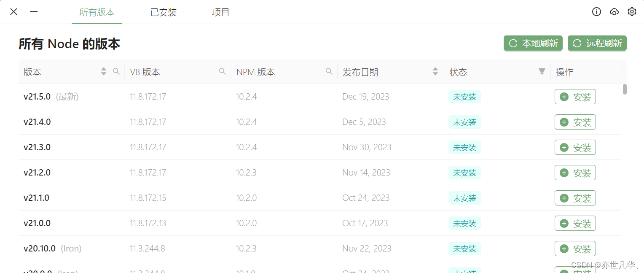Click the 未安装 tag for v21.5.0
Viewport: 644px width, 273px height.
click(464, 97)
